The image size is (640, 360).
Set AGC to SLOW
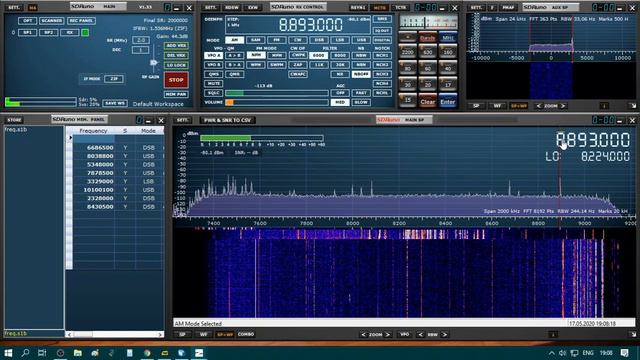tap(361, 102)
